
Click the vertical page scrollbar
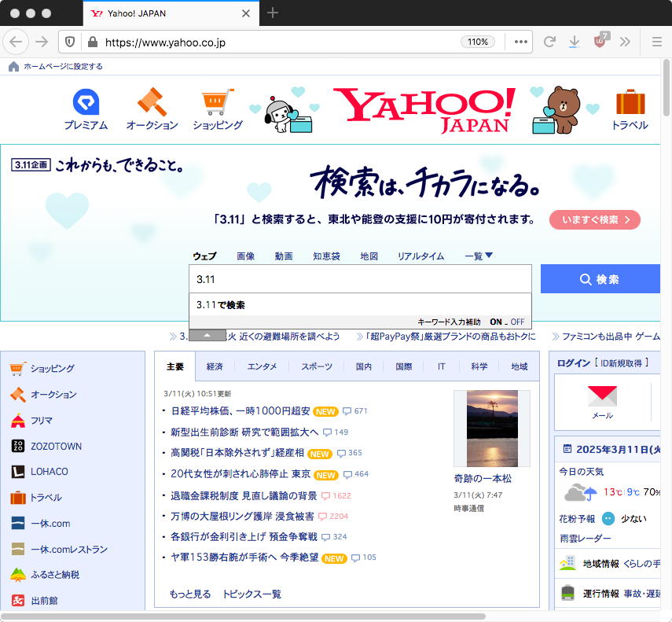666,88
